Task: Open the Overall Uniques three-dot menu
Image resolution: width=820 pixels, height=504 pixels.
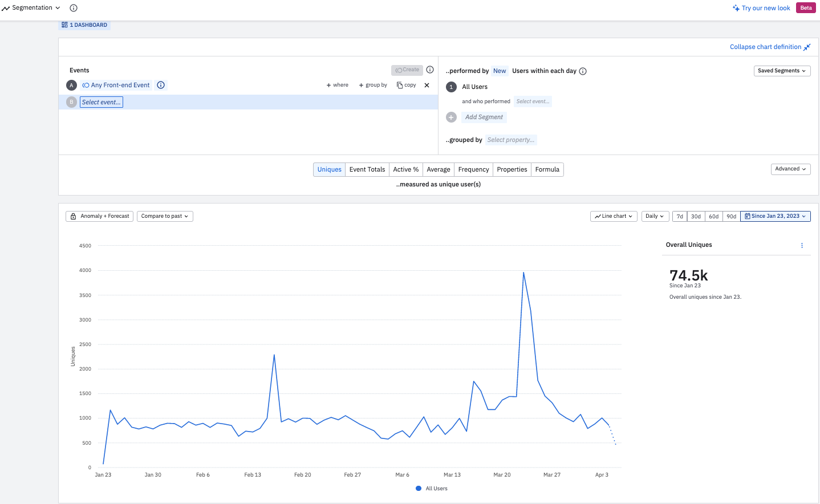Action: [802, 245]
